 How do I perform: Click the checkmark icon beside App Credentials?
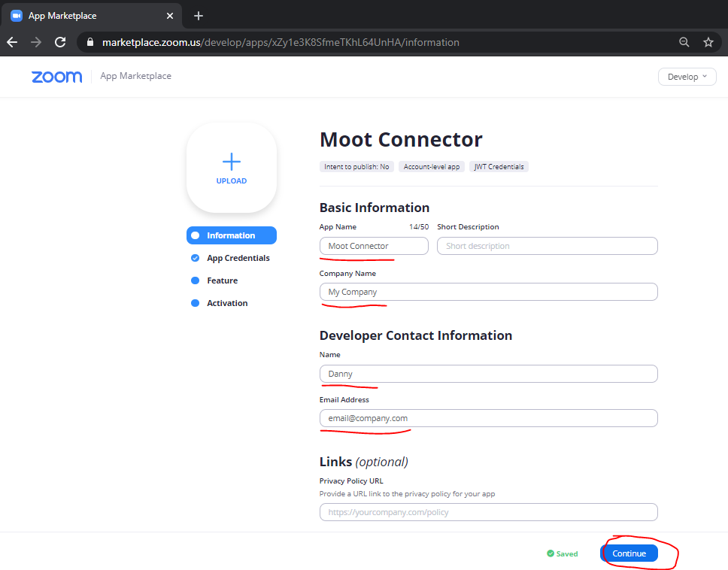195,258
